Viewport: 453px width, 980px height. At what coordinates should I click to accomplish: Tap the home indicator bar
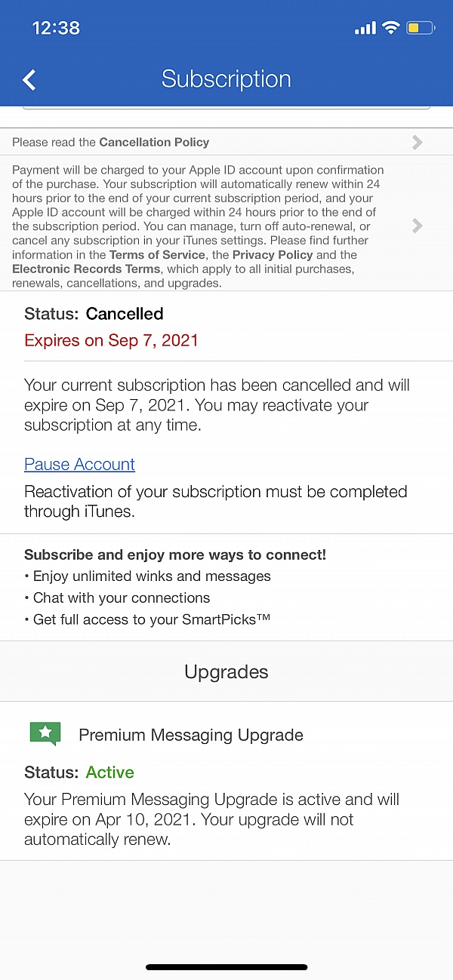click(x=226, y=967)
